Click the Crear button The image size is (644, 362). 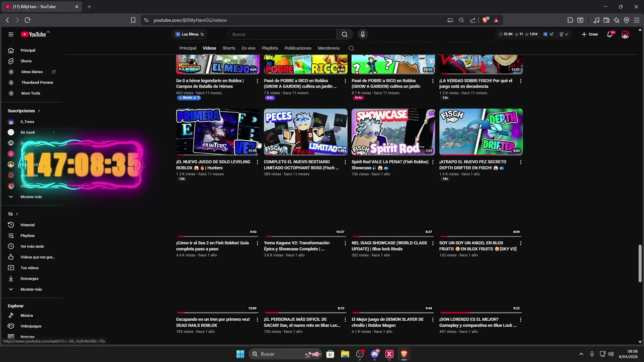coord(590,34)
